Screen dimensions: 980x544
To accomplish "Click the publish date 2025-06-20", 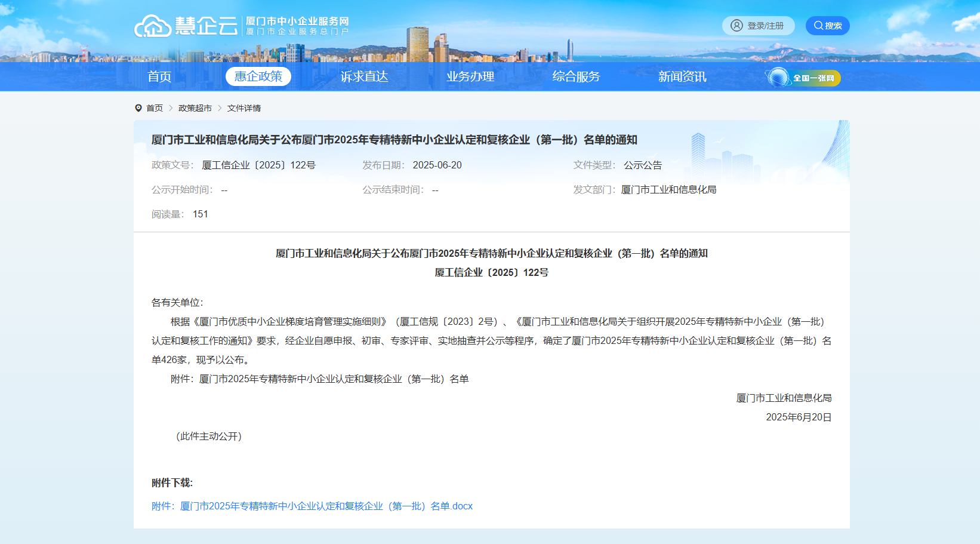I will tap(437, 165).
